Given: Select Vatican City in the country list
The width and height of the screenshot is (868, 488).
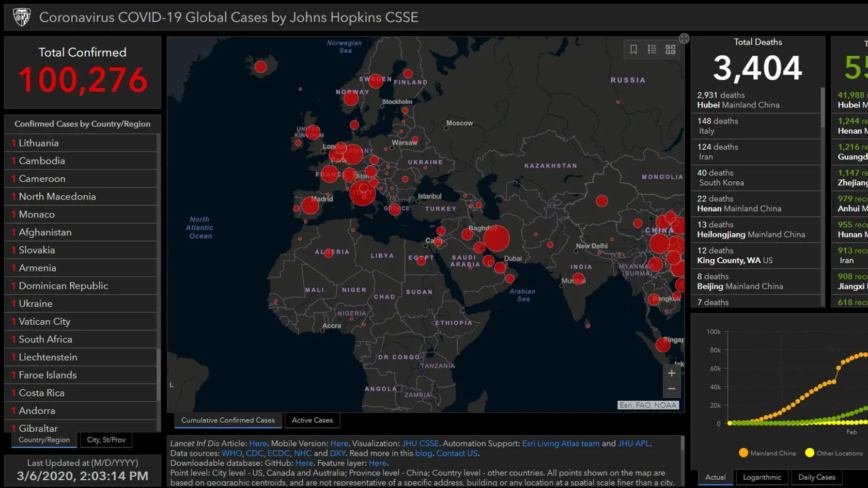Looking at the screenshot, I should click(x=81, y=322).
